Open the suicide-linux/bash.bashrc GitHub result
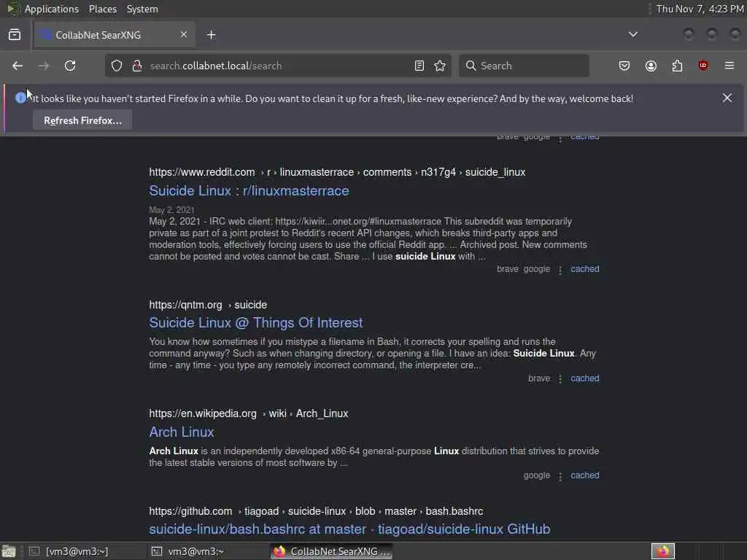This screenshot has width=747, height=560. pyautogui.click(x=349, y=529)
